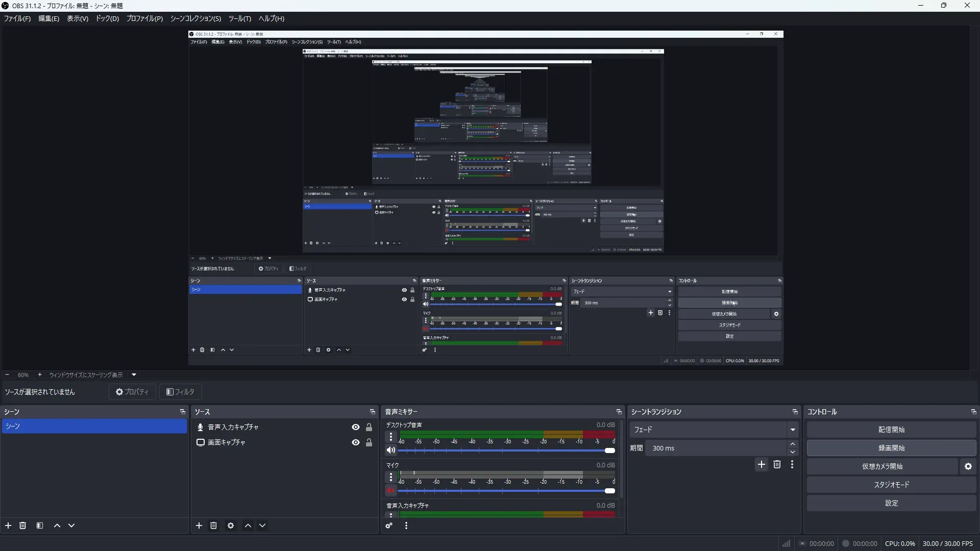Add a new transition plus icon
This screenshot has width=980, height=551.
point(762,464)
